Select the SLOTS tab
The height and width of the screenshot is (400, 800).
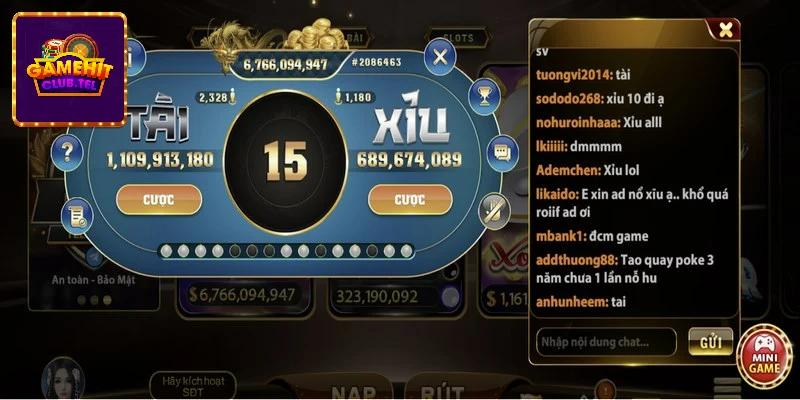458,38
